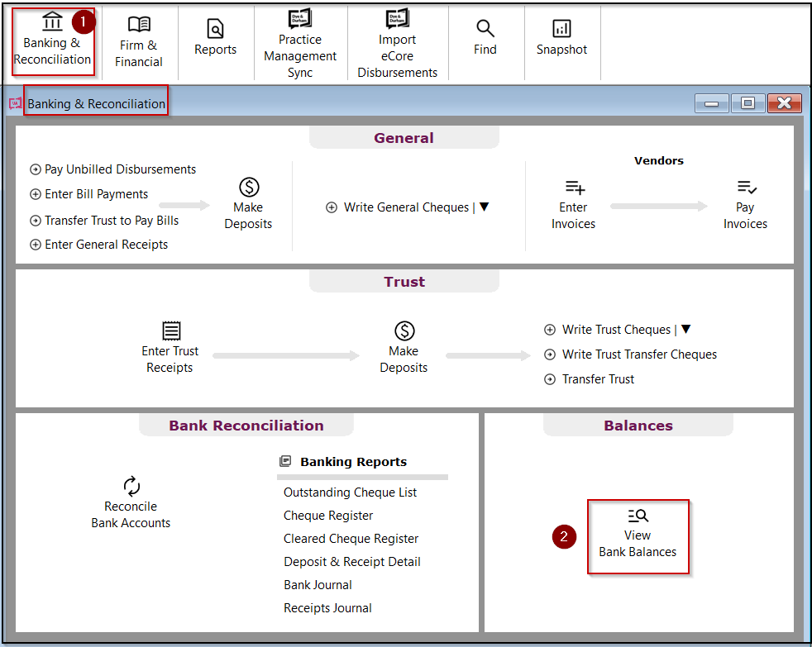Expand the Write Trust Cheques dropdown
Image resolution: width=812 pixels, height=647 pixels.
tap(687, 329)
